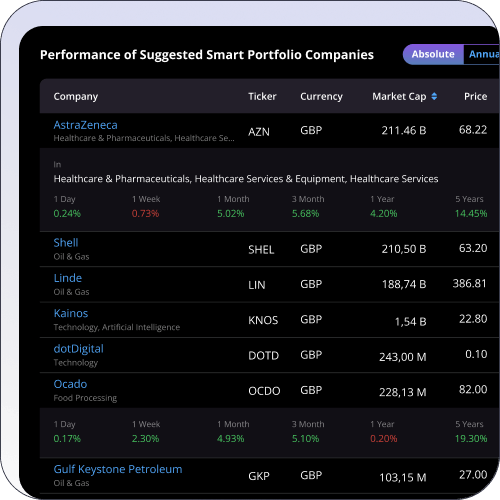Click market cap value 210,50 B
Viewport: 500px width, 500px height.
point(404,249)
